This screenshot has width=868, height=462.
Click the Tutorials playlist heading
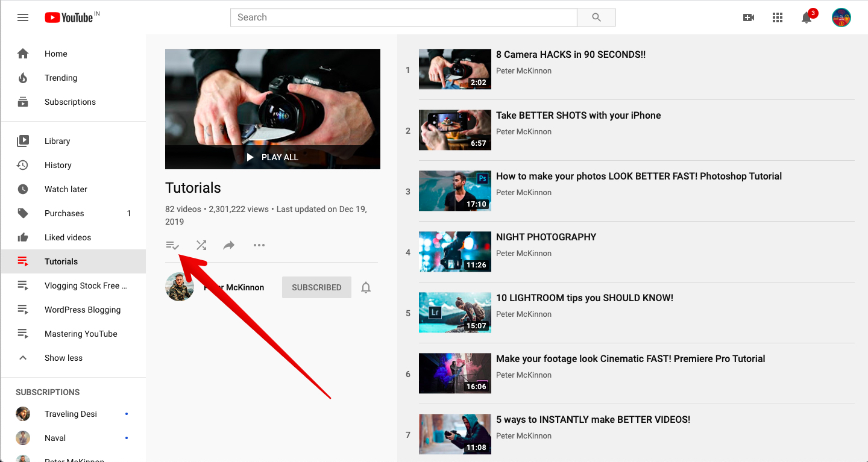[193, 188]
